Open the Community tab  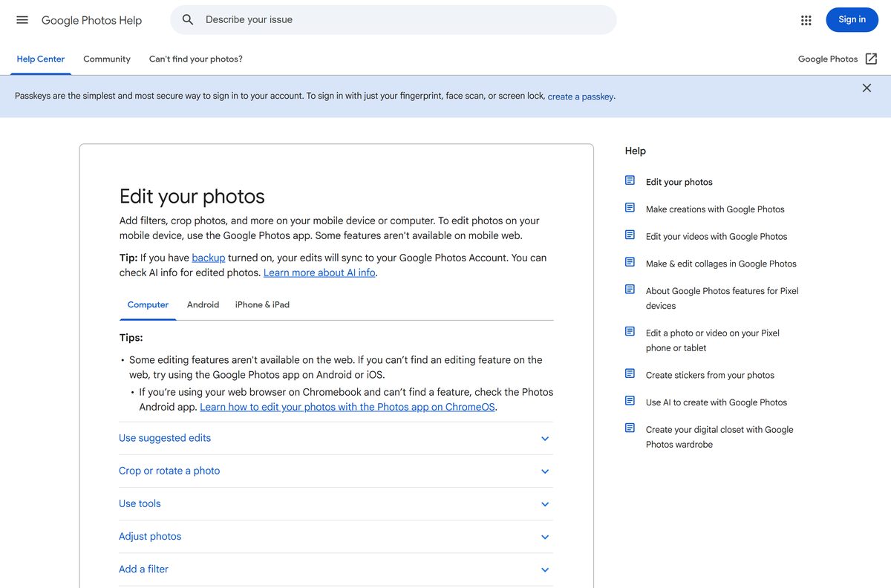pyautogui.click(x=107, y=59)
